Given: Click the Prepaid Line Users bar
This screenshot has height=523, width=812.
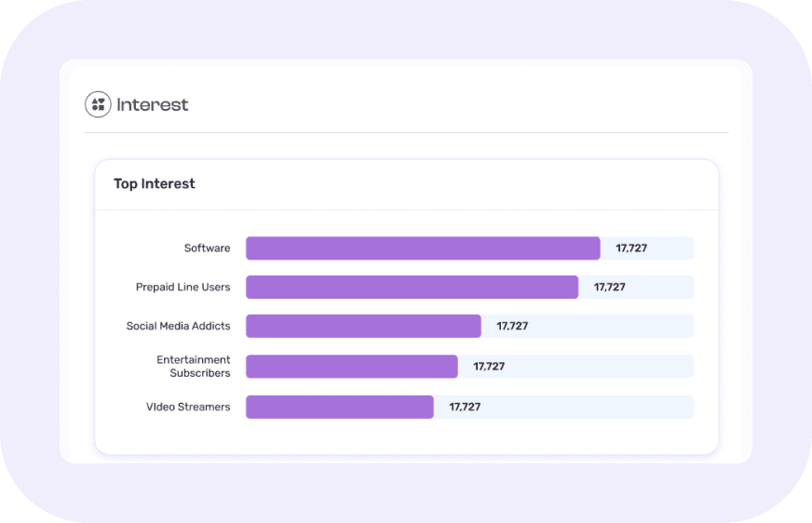Looking at the screenshot, I should point(413,288).
